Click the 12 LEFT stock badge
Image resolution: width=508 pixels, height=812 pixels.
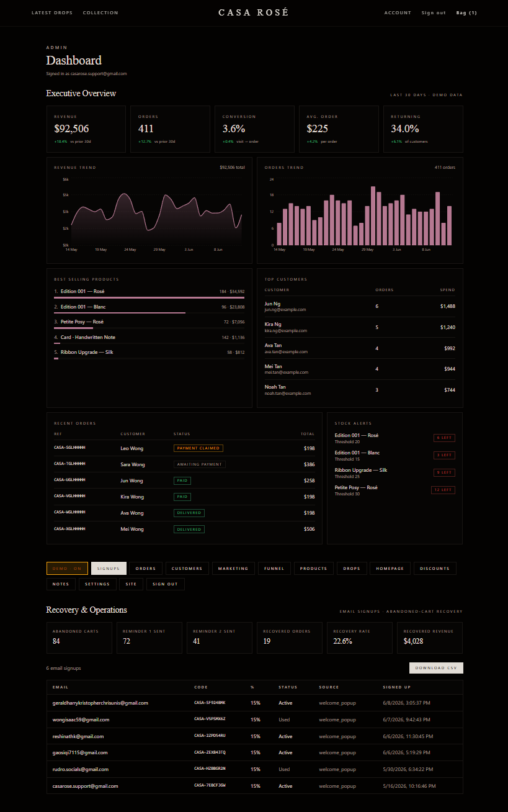[x=443, y=490]
